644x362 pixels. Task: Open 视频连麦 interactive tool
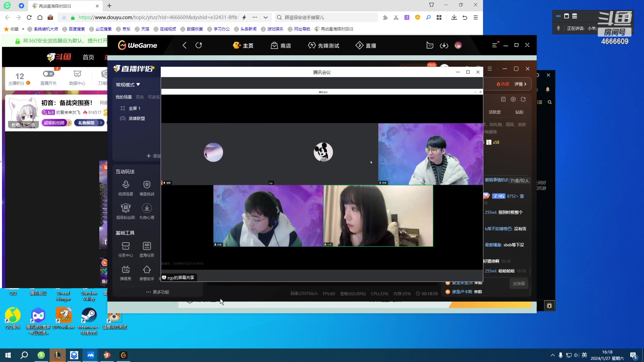125,185
